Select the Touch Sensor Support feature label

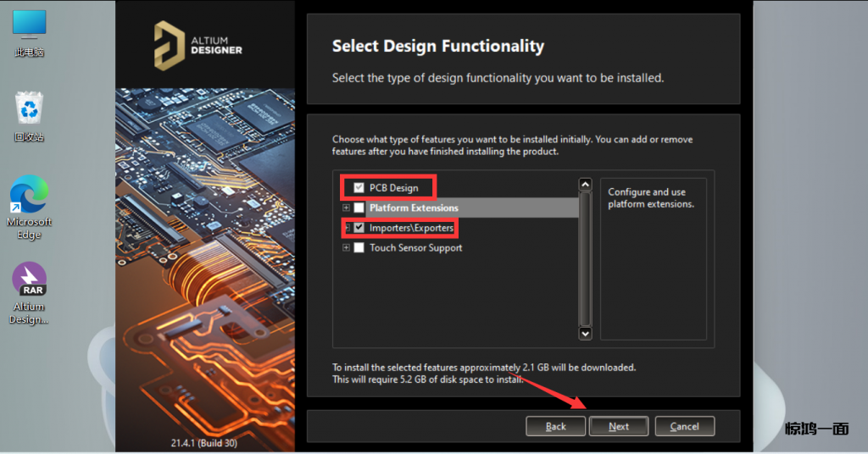coord(415,248)
